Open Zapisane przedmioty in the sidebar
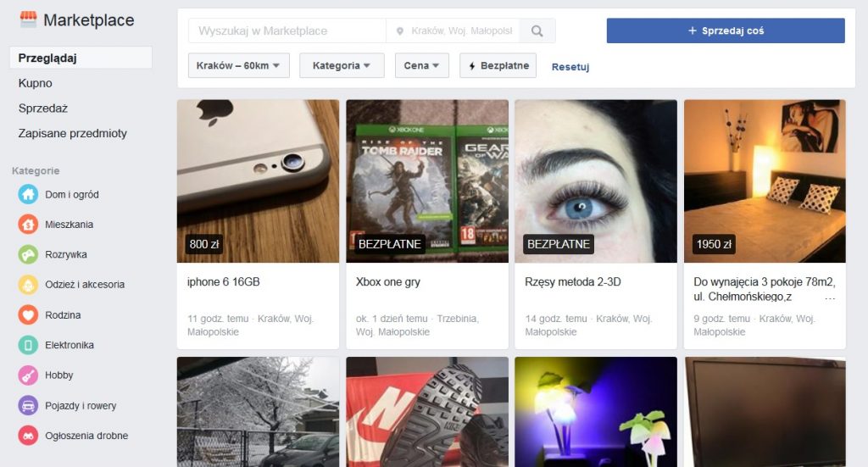Viewport: 868px width, 467px height. tap(73, 133)
